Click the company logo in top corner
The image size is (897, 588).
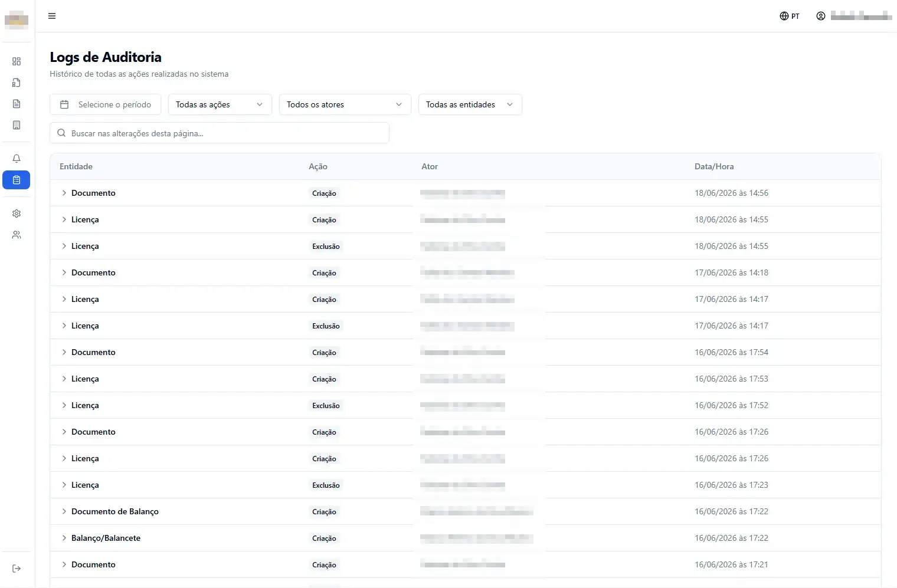tap(17, 19)
